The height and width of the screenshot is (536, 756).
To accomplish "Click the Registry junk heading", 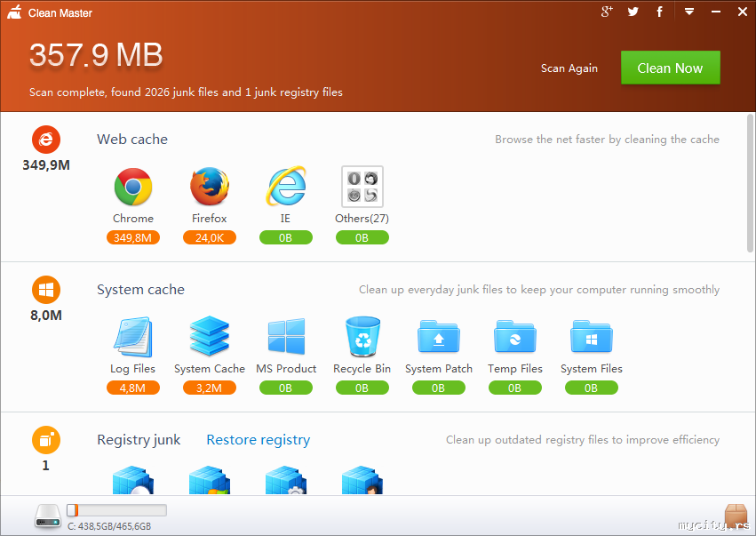I will 139,440.
